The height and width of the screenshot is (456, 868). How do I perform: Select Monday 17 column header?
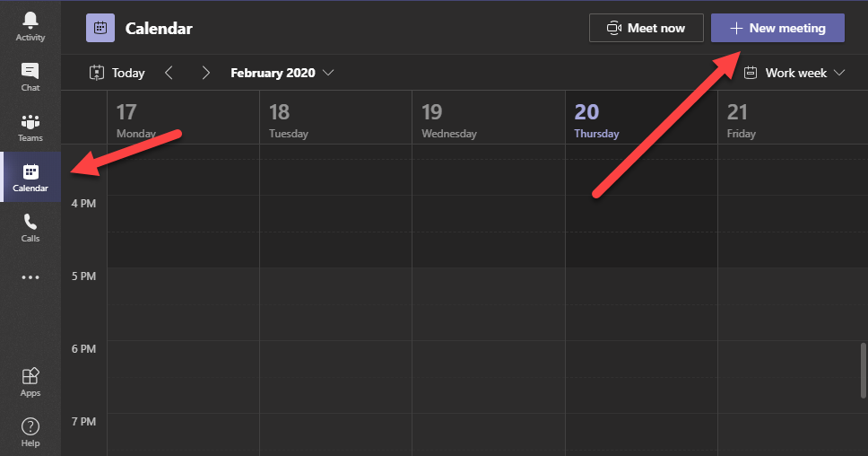pyautogui.click(x=183, y=118)
